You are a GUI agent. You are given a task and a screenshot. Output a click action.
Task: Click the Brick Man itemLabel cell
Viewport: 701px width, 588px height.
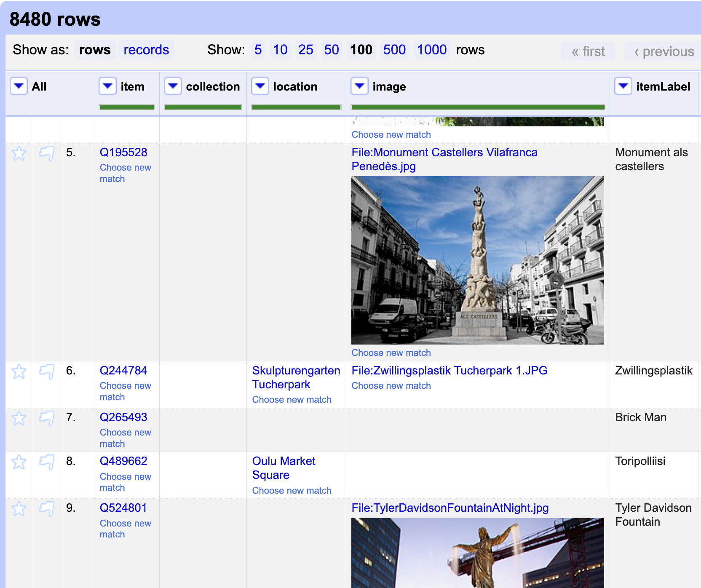coord(653,430)
